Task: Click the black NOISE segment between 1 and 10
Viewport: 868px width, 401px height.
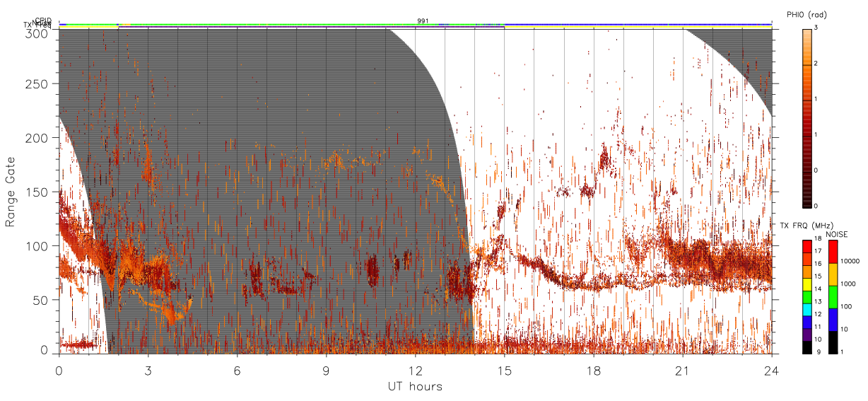Action: pyautogui.click(x=833, y=342)
